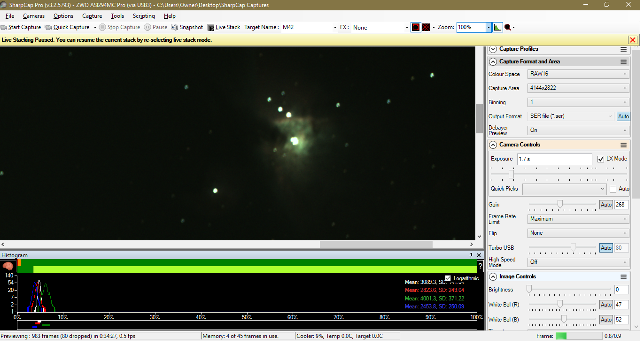The image size is (644, 345).
Task: Open the Capture Area 4144x2822 dropdown
Action: click(x=578, y=88)
